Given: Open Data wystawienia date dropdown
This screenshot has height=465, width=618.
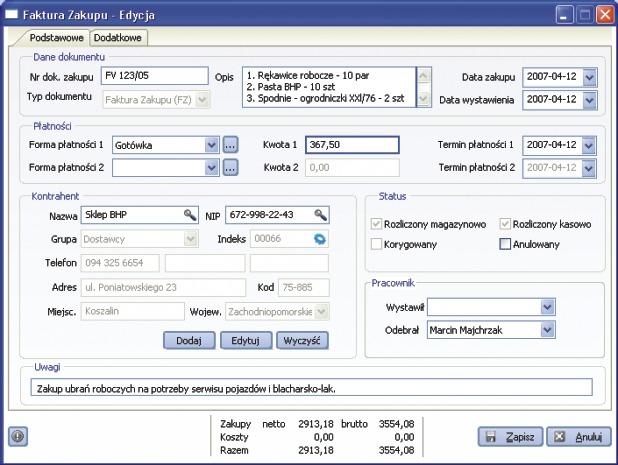Looking at the screenshot, I should tap(589, 100).
